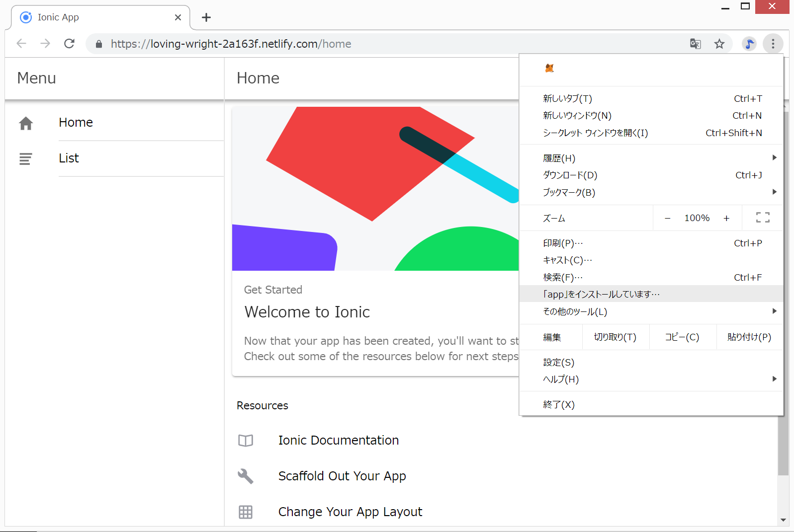This screenshot has height=532, width=794.
Task: Click 「app」をインストールしています entry
Action: (651, 294)
